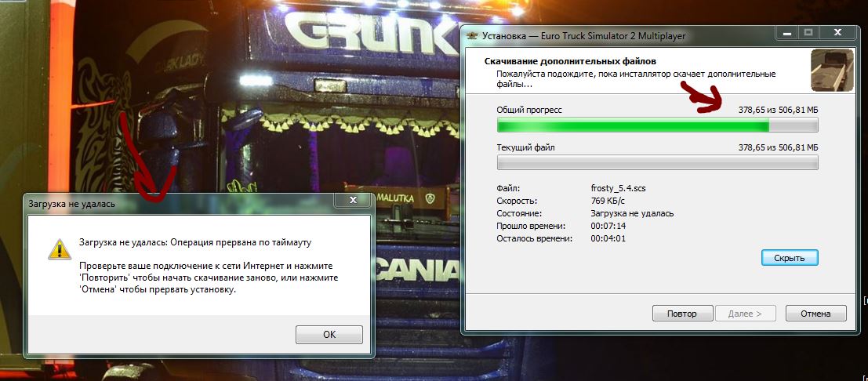Click the Повтор button in the installer

click(x=682, y=314)
